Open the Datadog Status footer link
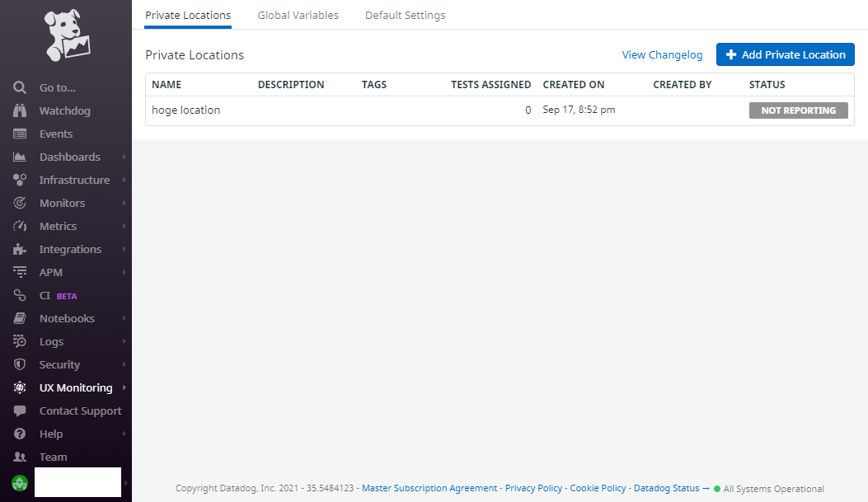Screen dimensions: 868x502 click(671, 488)
